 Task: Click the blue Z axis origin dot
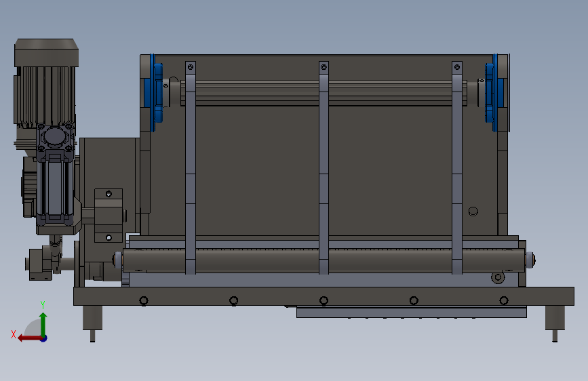pyautogui.click(x=44, y=338)
